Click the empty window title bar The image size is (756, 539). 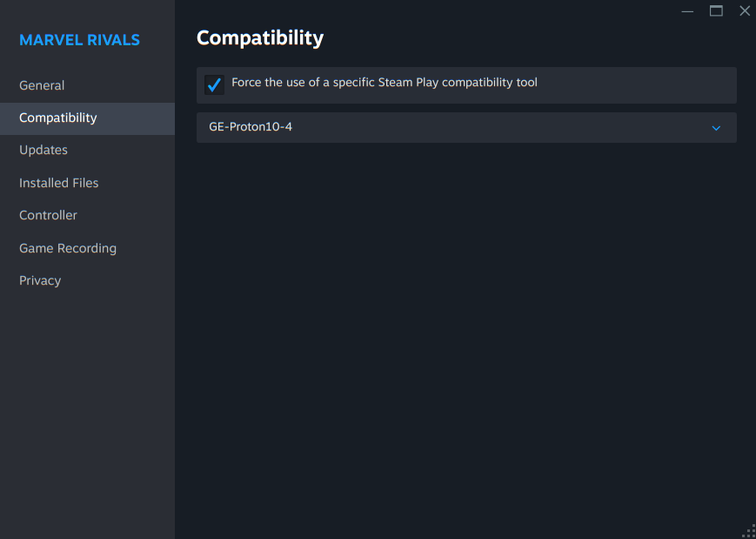pyautogui.click(x=435, y=10)
